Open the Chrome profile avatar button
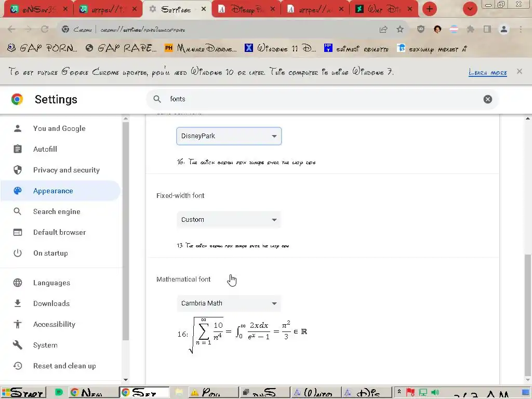The height and width of the screenshot is (399, 532). 504,29
